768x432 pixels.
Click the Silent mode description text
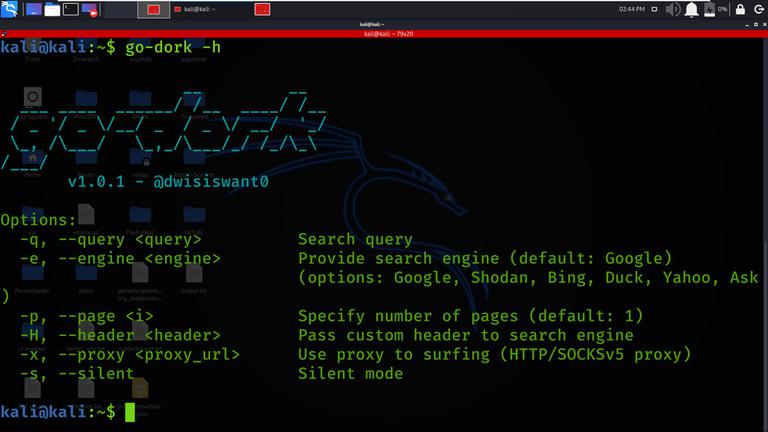click(350, 374)
